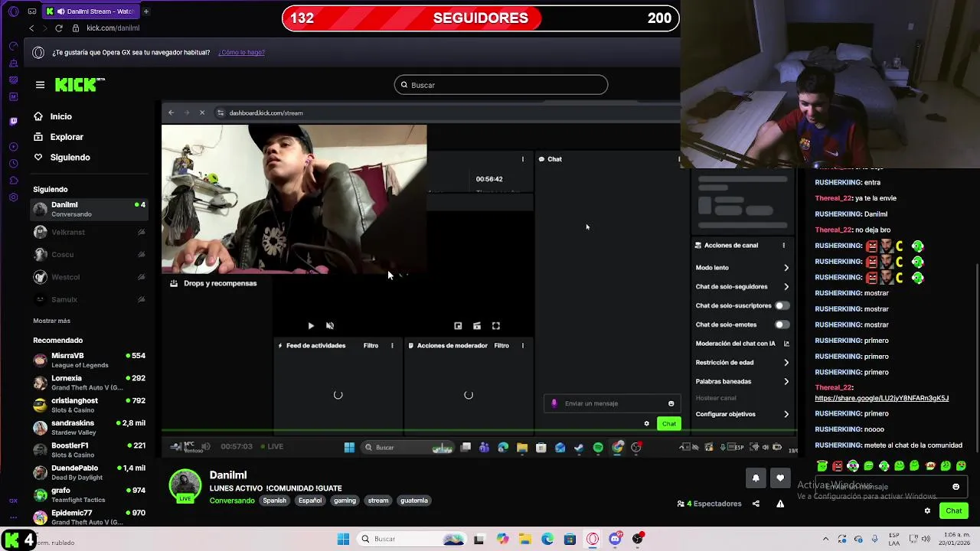The height and width of the screenshot is (551, 980).
Task: Click the 4 Espectadores viewer count
Action: tap(710, 504)
